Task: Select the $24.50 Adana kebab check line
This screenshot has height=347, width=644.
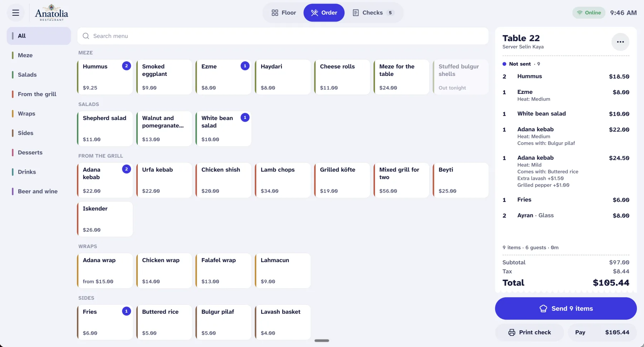Action: pos(566,171)
